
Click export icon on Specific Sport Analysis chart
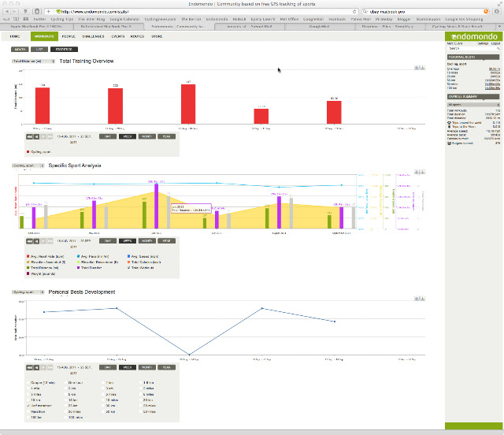(423, 172)
